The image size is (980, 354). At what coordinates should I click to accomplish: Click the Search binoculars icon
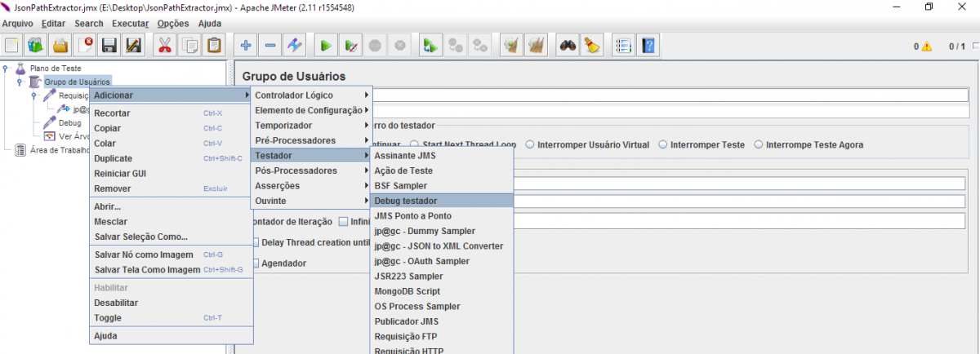[568, 46]
